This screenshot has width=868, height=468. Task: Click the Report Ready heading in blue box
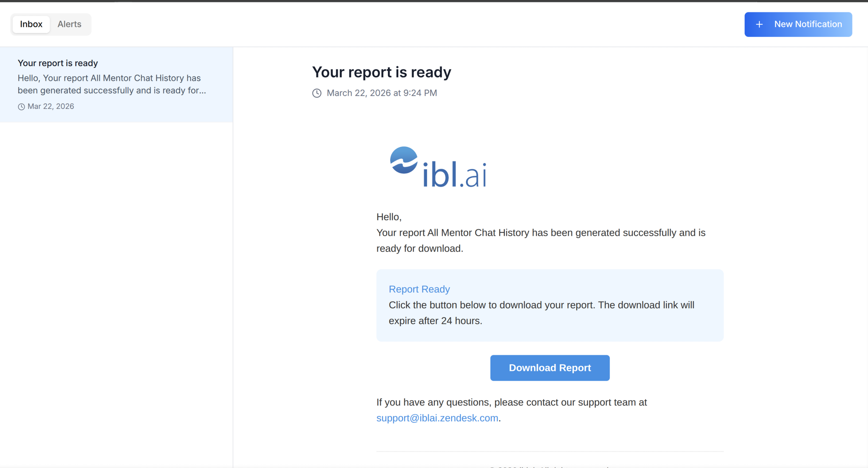pos(419,289)
